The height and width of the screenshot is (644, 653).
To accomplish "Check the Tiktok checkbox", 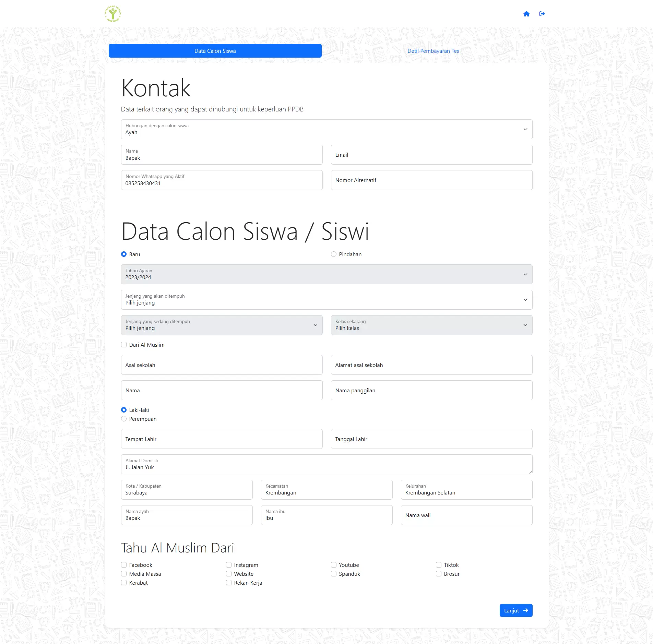I will pyautogui.click(x=439, y=565).
